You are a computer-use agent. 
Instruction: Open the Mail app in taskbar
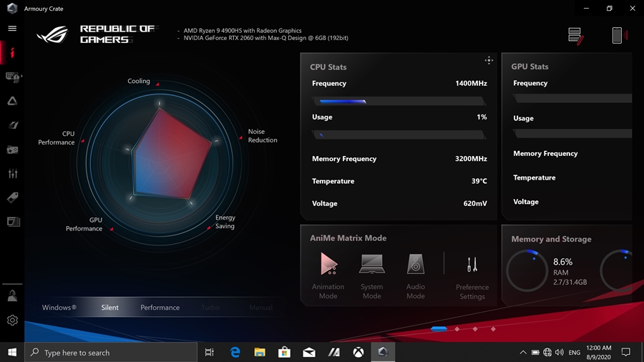[309, 352]
